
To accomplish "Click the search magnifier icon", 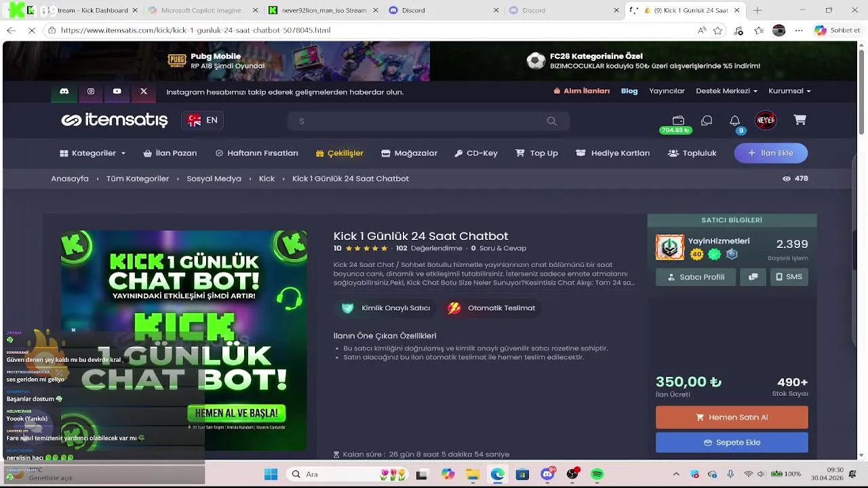I will 551,121.
